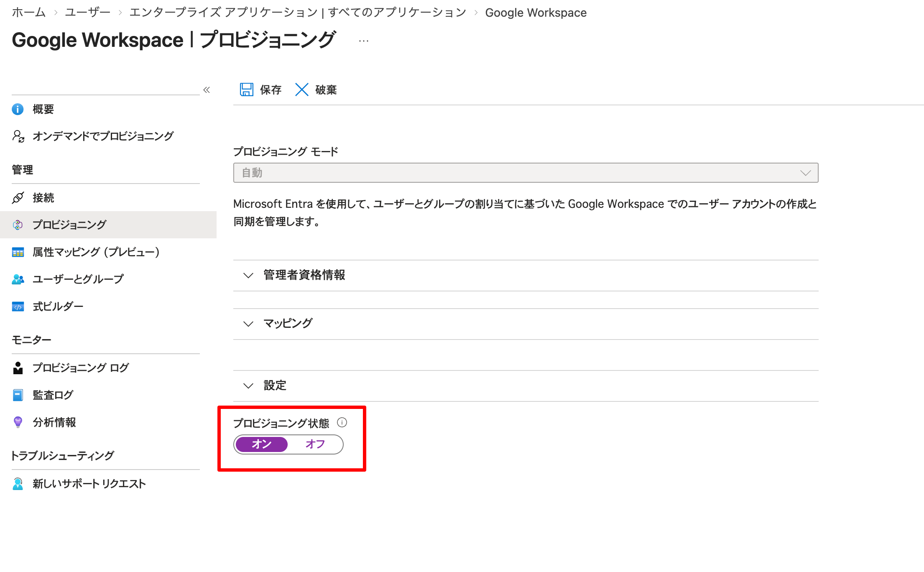Save changes with the 保存 button
This screenshot has width=924, height=572.
point(260,89)
